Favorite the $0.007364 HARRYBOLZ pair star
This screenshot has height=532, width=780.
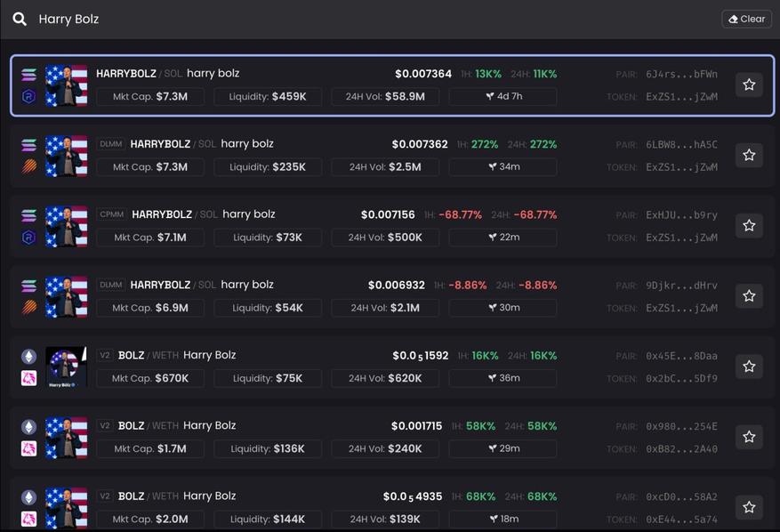point(749,85)
